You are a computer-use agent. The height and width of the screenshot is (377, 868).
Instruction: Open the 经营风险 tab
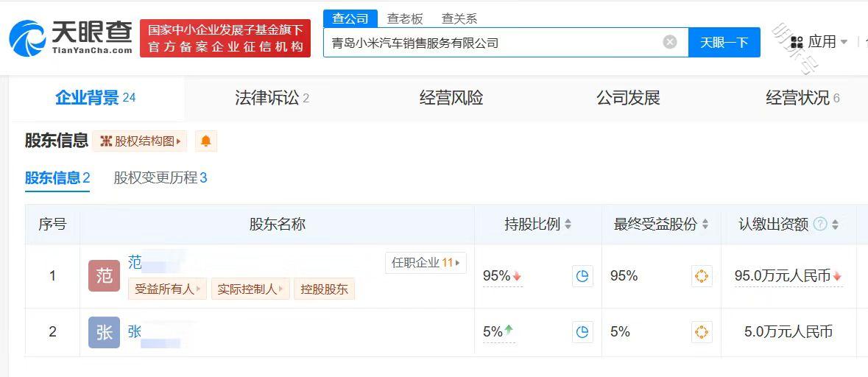(x=451, y=98)
